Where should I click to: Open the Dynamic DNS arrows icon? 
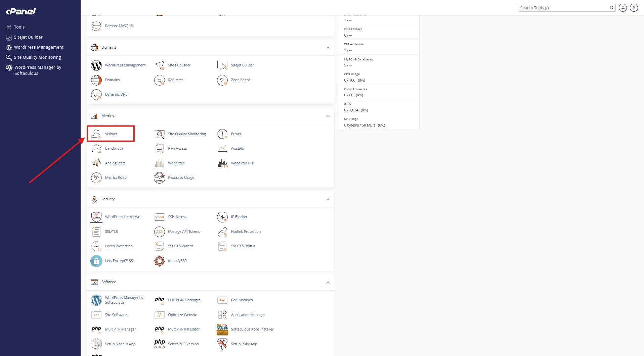point(96,94)
